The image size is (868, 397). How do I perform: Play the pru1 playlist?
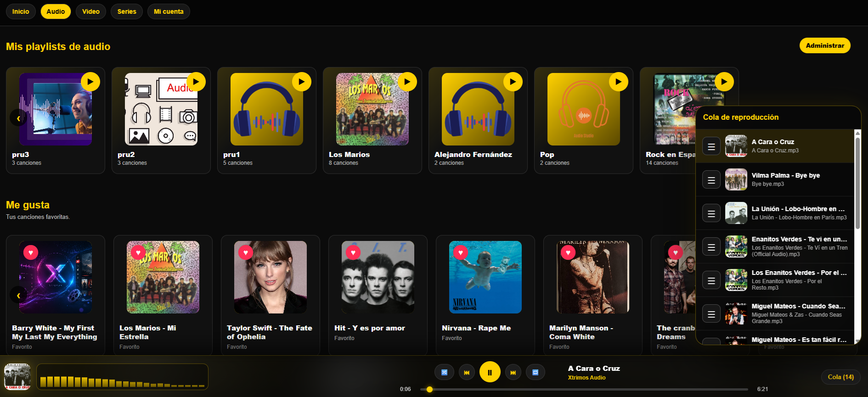point(301,82)
